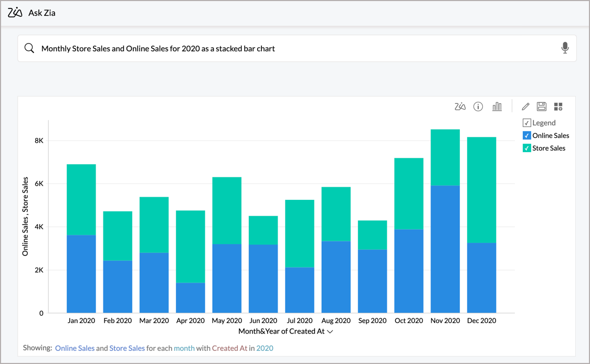Screen dimensions: 590x364
Task: Activate the microphone voice input
Action: pyautogui.click(x=565, y=48)
